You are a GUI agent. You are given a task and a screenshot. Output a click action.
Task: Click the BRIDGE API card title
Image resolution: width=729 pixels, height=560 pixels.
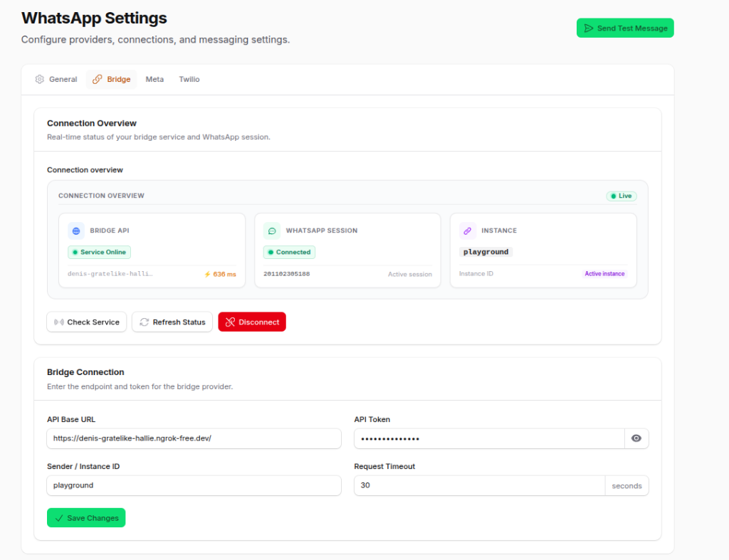109,231
